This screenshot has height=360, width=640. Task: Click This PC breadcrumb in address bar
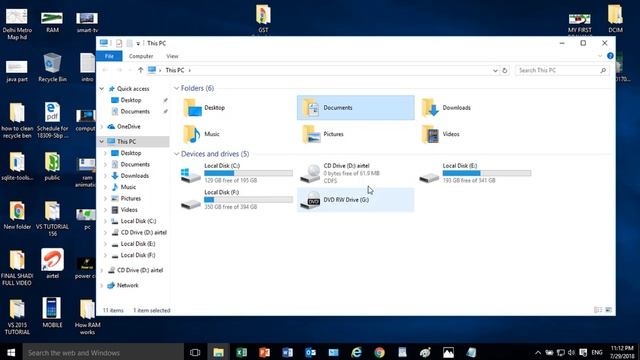pyautogui.click(x=175, y=70)
